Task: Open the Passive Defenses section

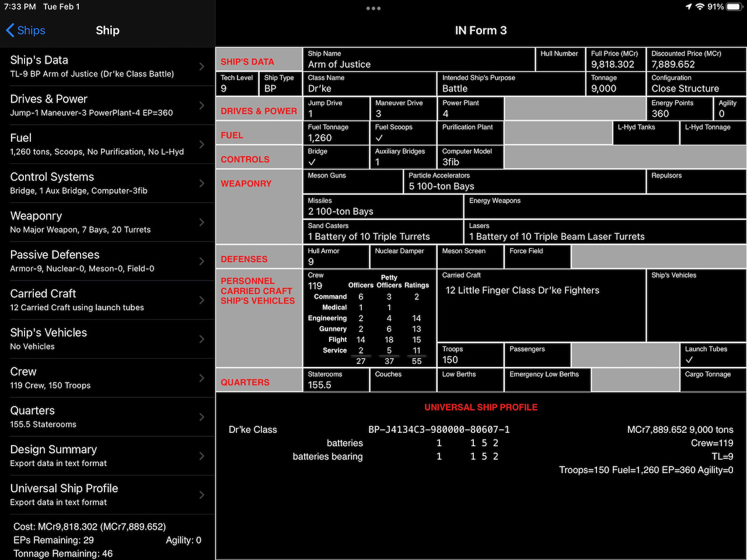Action: coord(105,261)
